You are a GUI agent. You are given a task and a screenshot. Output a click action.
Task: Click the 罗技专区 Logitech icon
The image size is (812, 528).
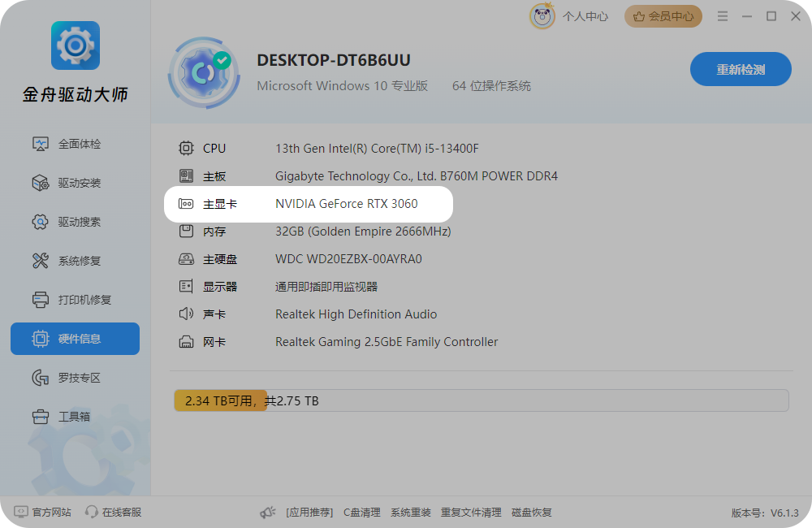[41, 378]
